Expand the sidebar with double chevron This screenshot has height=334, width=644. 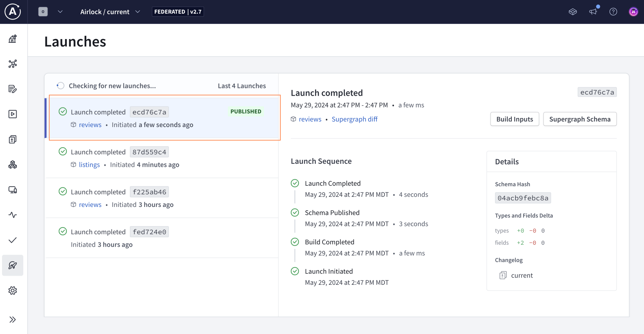pyautogui.click(x=12, y=320)
